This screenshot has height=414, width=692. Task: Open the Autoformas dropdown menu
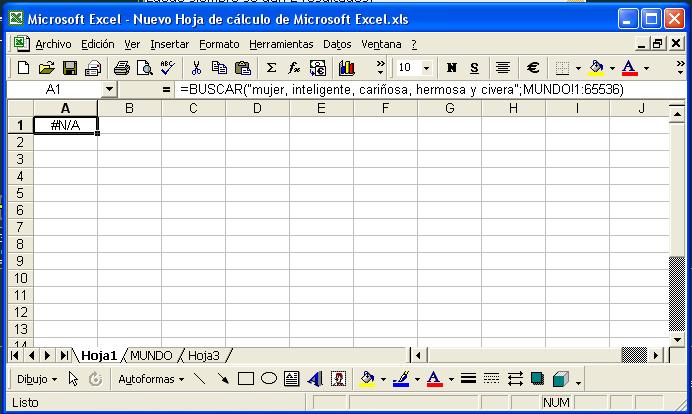[150, 379]
